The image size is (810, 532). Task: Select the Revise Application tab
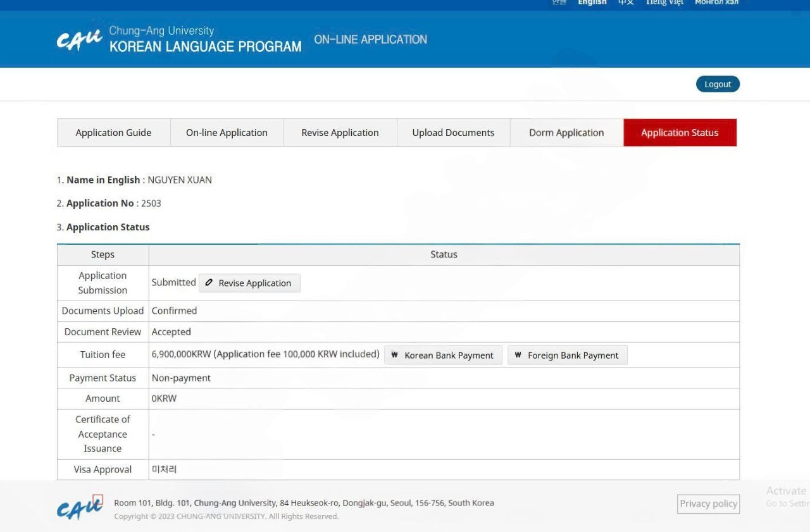pos(340,133)
